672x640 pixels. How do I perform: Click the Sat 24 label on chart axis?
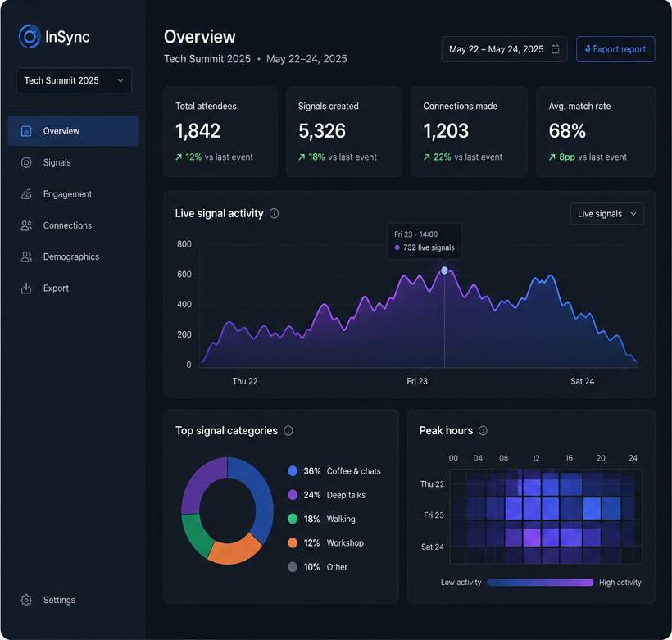point(583,382)
